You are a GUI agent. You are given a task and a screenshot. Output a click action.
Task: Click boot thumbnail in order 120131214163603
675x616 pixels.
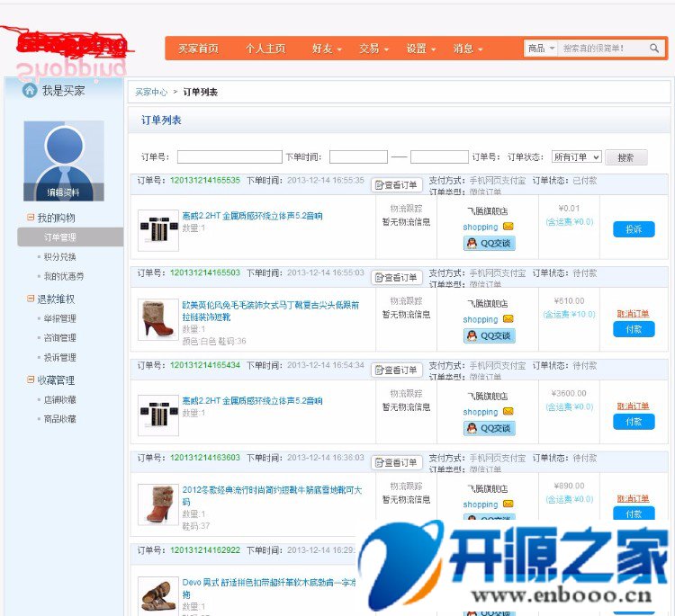click(158, 504)
